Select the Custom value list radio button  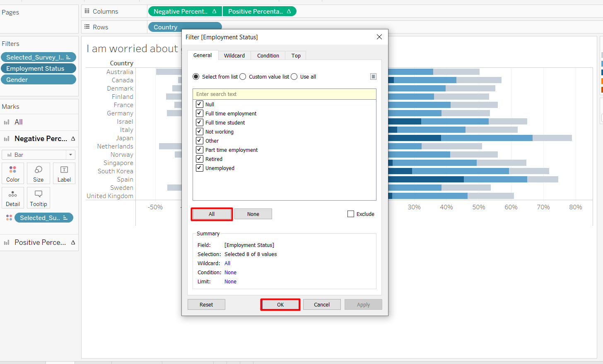click(243, 77)
